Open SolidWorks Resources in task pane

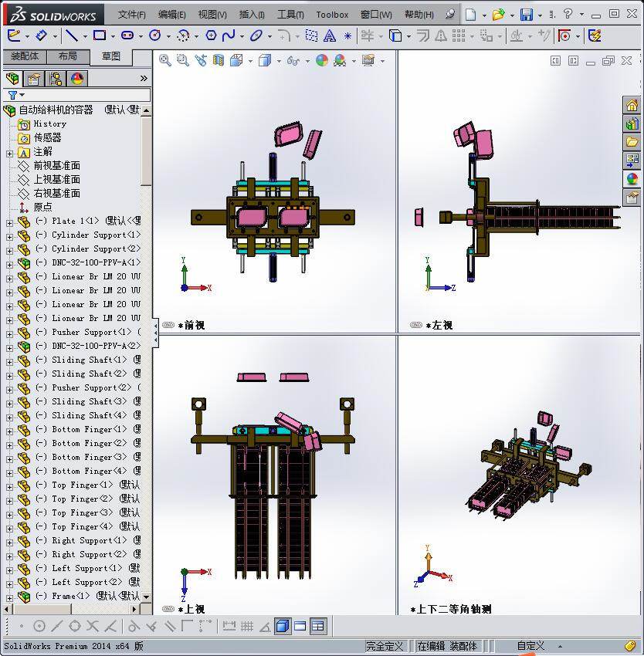coord(632,105)
